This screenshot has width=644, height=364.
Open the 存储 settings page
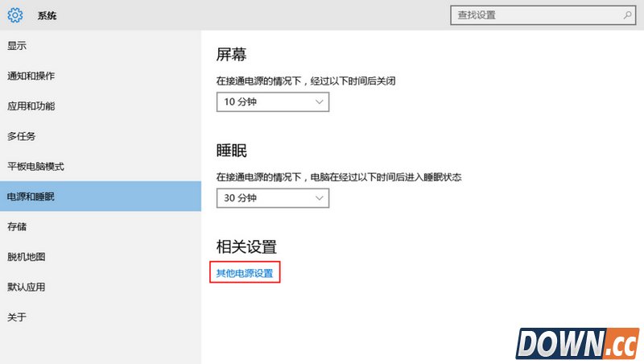point(101,226)
